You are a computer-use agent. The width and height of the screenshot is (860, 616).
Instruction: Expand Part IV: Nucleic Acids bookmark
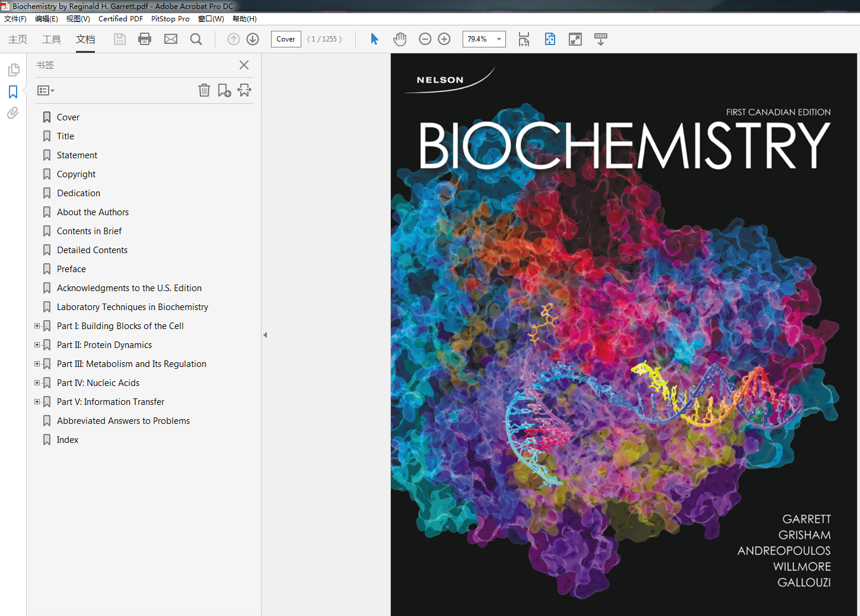point(37,382)
